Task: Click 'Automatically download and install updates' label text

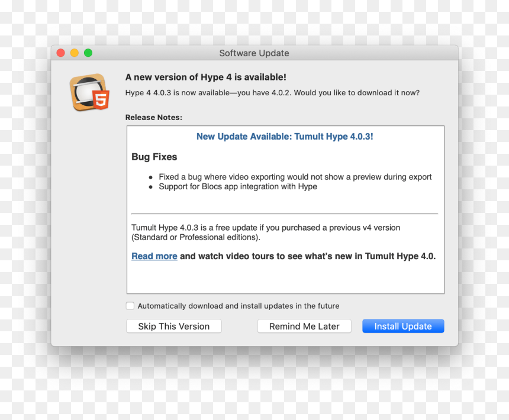Action: [239, 306]
